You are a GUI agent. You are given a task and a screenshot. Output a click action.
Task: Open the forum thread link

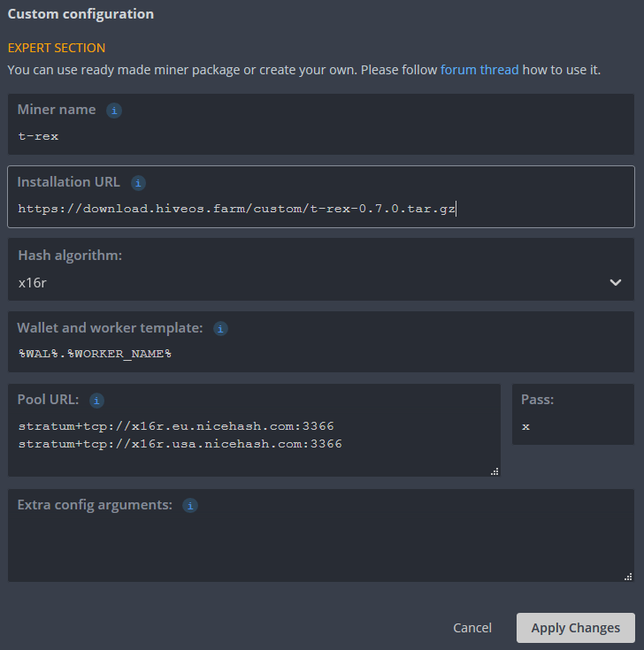tap(479, 69)
